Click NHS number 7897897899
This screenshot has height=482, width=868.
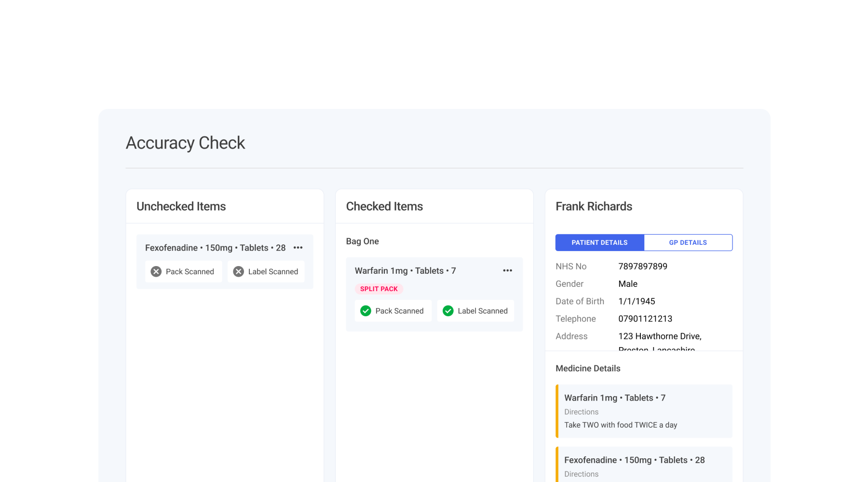tap(643, 267)
